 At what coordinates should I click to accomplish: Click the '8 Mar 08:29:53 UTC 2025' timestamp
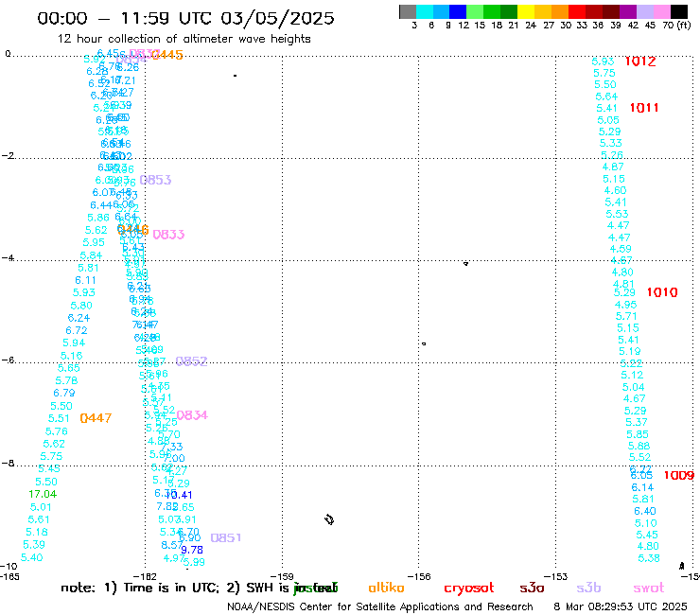pyautogui.click(x=621, y=607)
